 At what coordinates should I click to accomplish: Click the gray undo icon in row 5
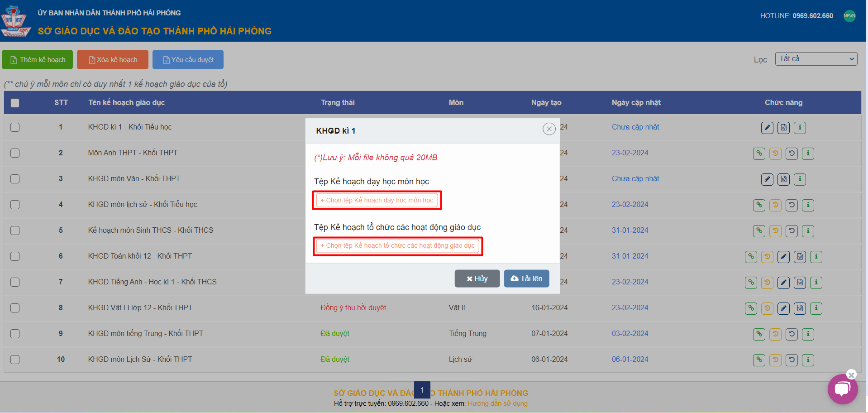(x=792, y=231)
